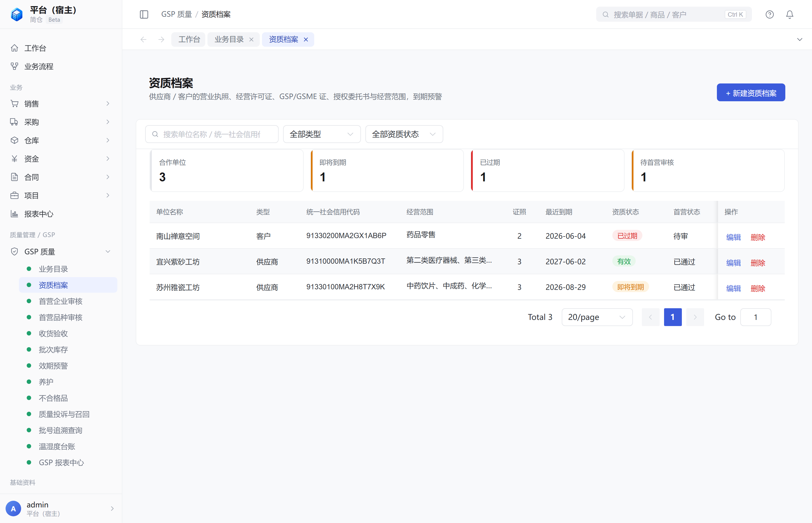Go back with the left arrow icon
812x523 pixels.
(143, 40)
